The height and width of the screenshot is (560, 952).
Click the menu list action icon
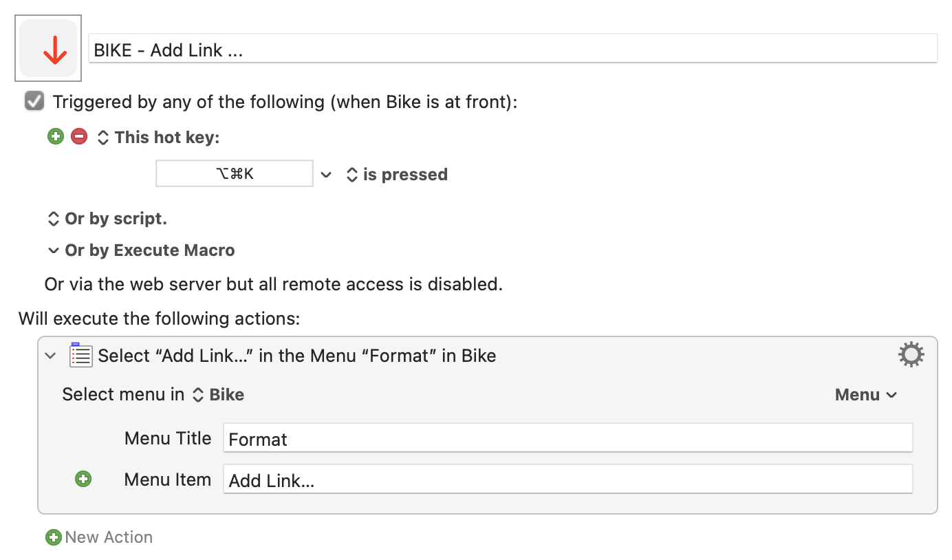(x=80, y=355)
